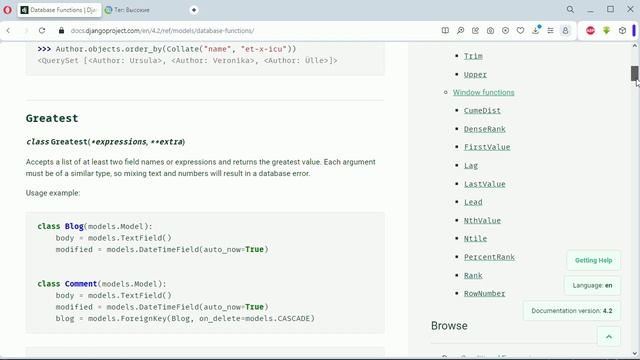
Task: Go forward to next page
Action: click(26, 31)
